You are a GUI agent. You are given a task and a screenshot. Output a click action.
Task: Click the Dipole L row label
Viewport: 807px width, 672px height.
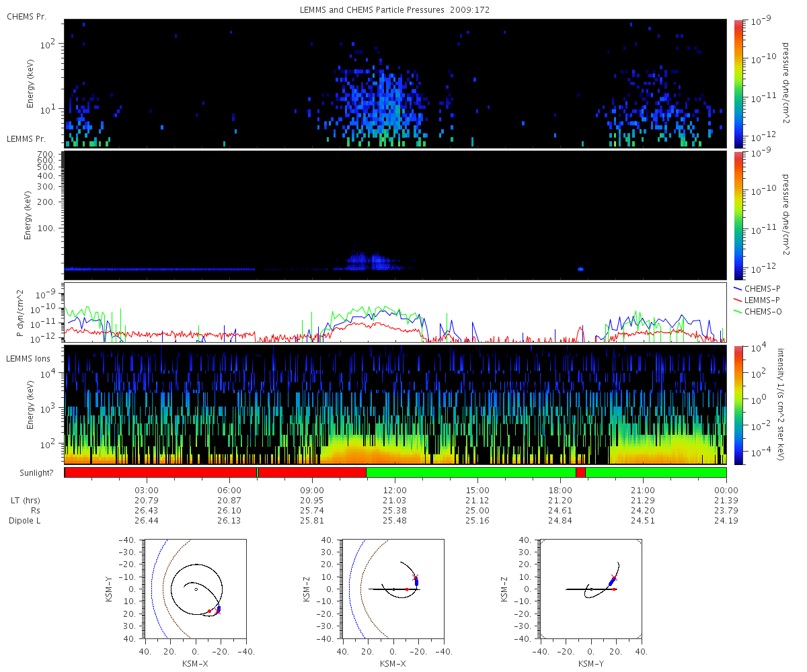point(24,521)
